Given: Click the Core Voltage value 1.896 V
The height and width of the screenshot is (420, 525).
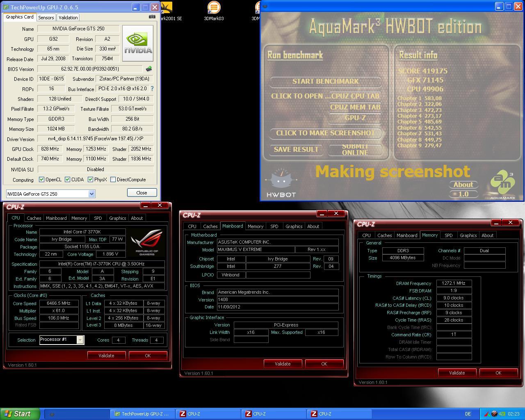Looking at the screenshot, I should [111, 254].
